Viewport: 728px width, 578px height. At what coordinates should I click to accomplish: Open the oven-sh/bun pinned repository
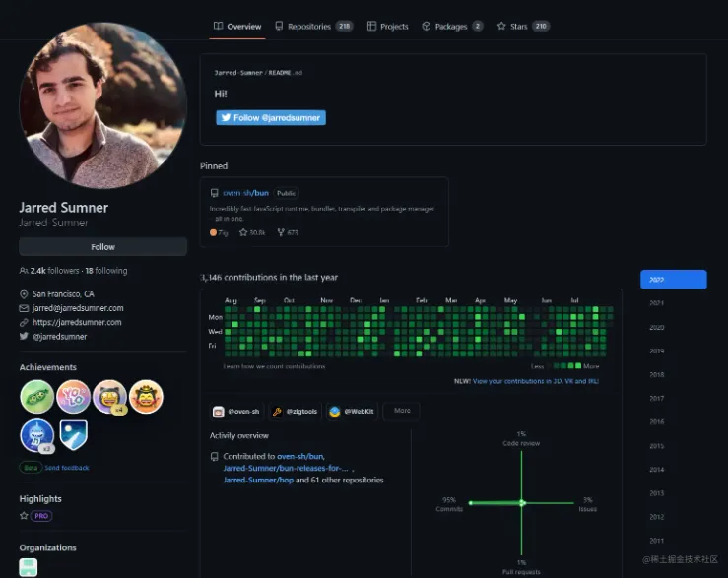pyautogui.click(x=245, y=193)
